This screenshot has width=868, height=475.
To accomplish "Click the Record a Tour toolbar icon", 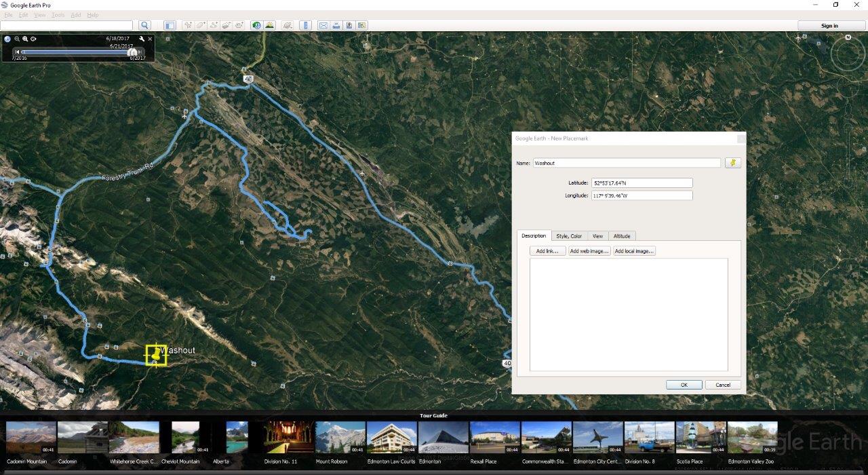I will (x=239, y=26).
